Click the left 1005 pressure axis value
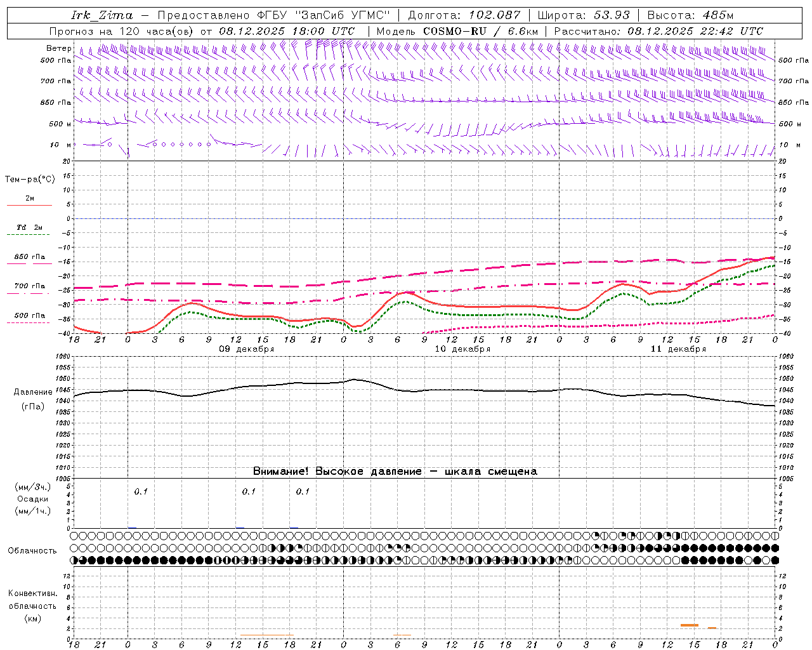This screenshot has width=812, height=650. click(x=62, y=479)
